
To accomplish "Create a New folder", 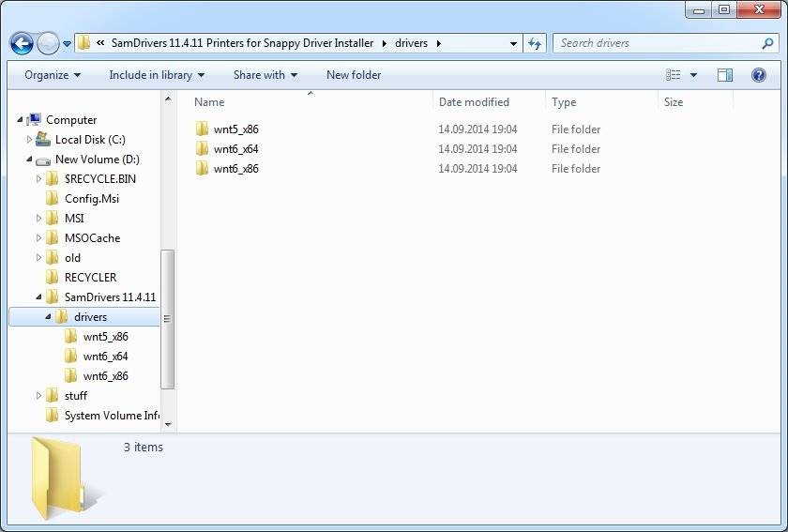I will point(354,75).
